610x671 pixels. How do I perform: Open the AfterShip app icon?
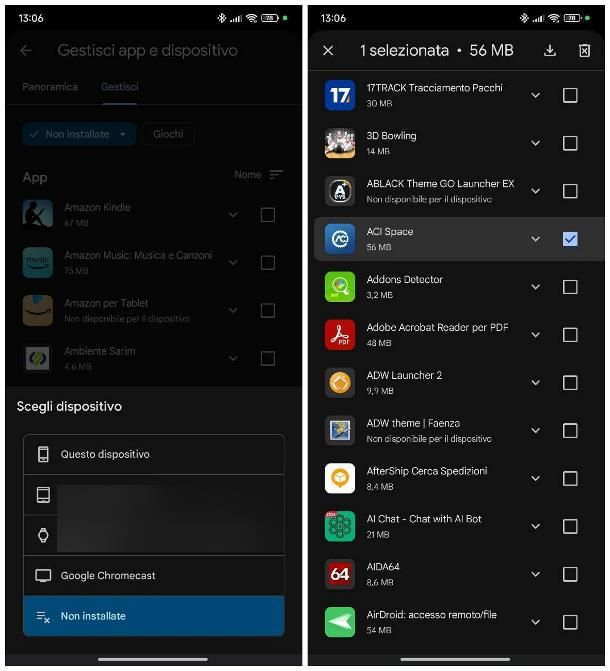click(x=340, y=478)
